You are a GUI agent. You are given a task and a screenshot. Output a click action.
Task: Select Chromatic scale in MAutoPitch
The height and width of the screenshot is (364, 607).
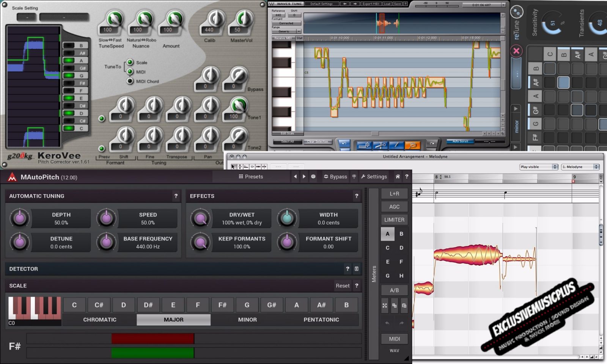pos(100,320)
